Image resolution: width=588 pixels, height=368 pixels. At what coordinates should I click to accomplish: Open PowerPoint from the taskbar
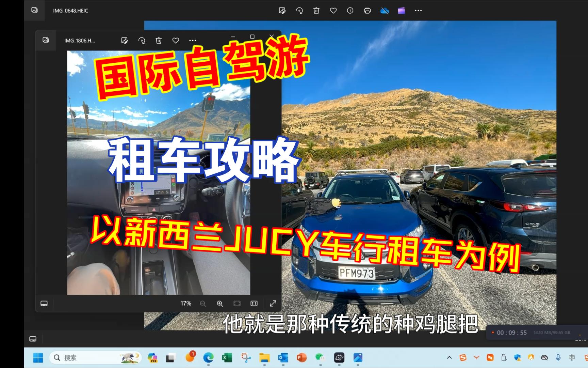pos(301,358)
